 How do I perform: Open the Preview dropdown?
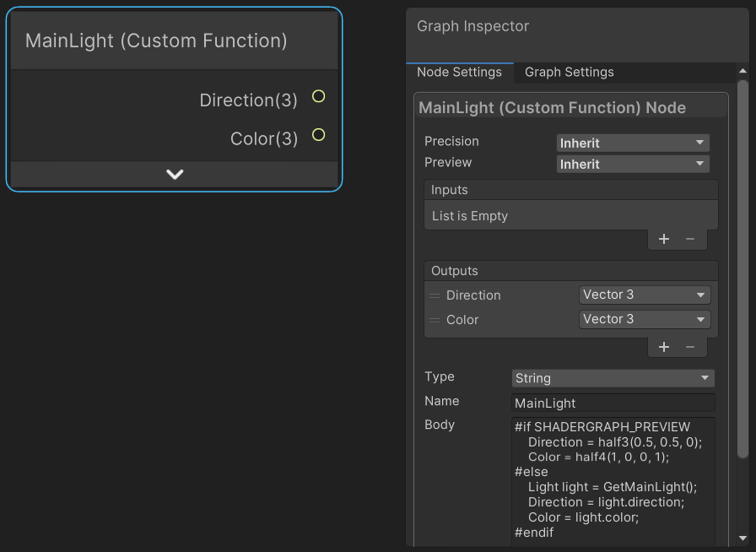tap(632, 163)
